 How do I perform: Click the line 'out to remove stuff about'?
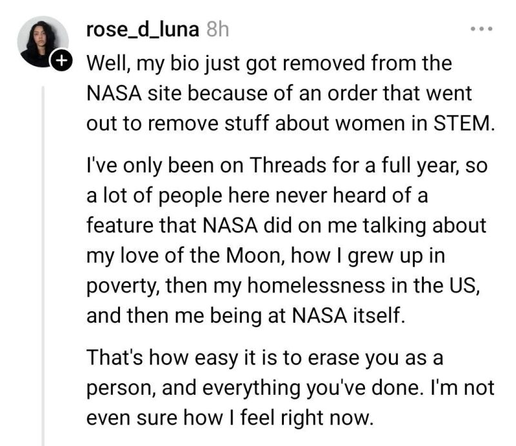point(291,123)
